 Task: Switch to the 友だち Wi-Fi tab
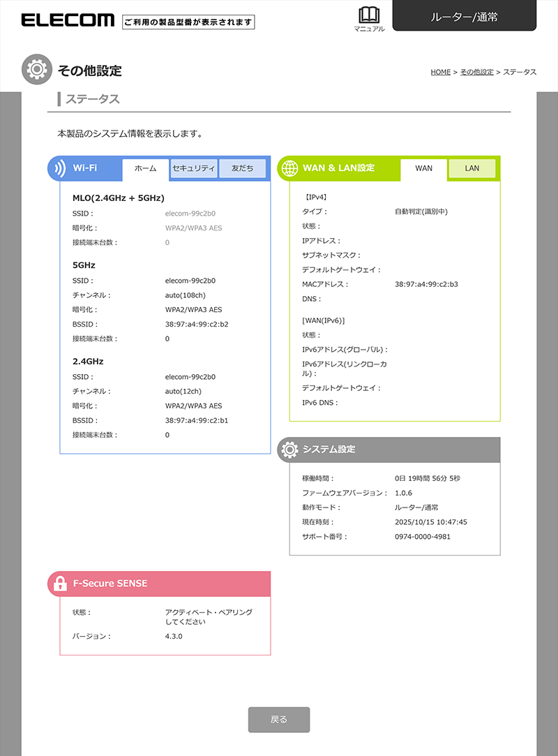[x=242, y=168]
